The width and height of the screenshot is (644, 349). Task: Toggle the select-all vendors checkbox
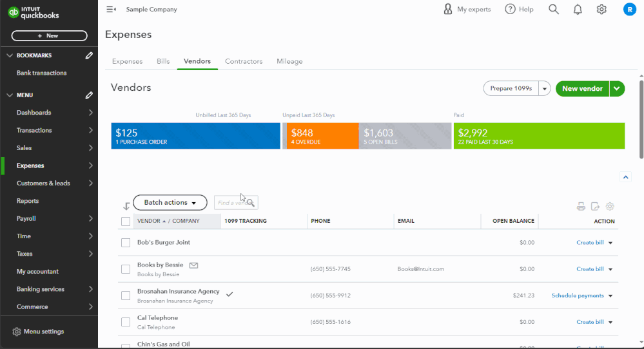click(126, 222)
